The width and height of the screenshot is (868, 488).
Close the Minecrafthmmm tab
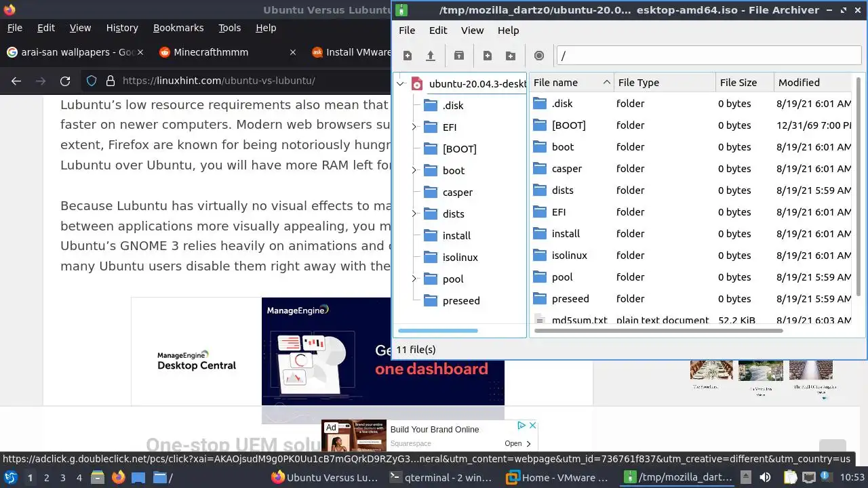pos(293,52)
